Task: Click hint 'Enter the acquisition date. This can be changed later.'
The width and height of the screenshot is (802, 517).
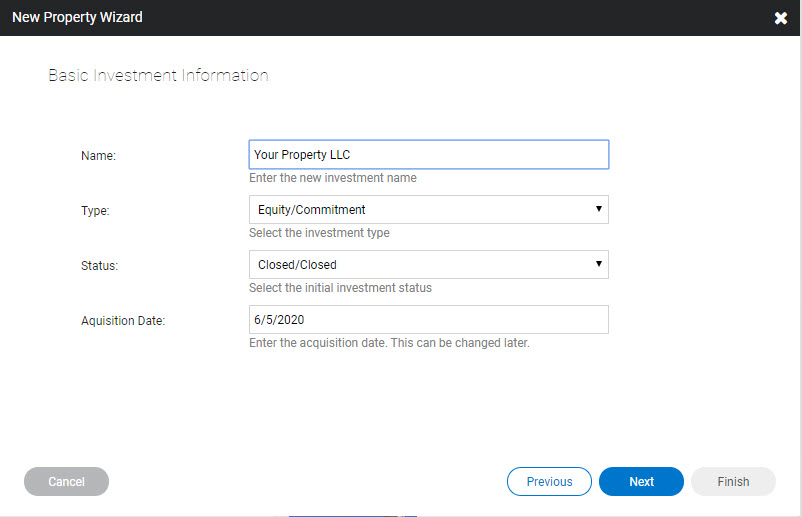Action: click(389, 343)
